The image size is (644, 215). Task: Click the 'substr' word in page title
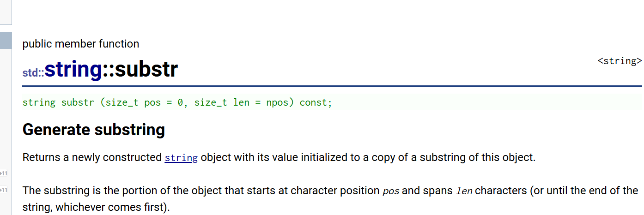point(146,70)
